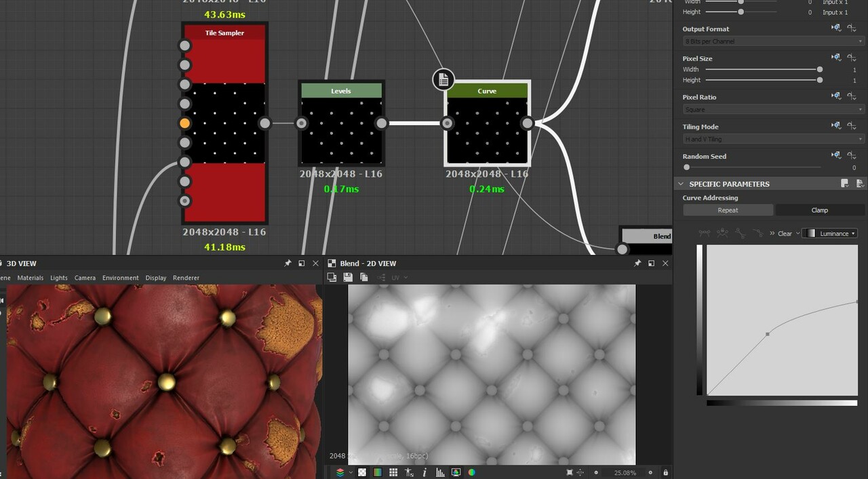The height and width of the screenshot is (479, 868).
Task: Open the Lights menu in 3D View
Action: pos(59,278)
